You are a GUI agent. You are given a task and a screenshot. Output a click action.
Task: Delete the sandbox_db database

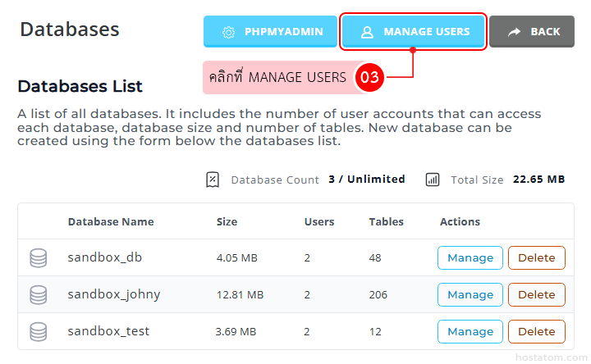537,258
